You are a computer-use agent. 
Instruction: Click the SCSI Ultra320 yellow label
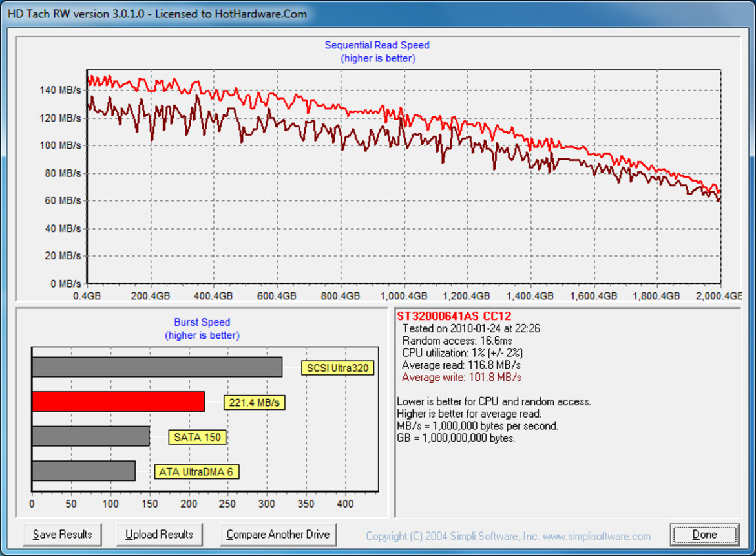tap(337, 368)
